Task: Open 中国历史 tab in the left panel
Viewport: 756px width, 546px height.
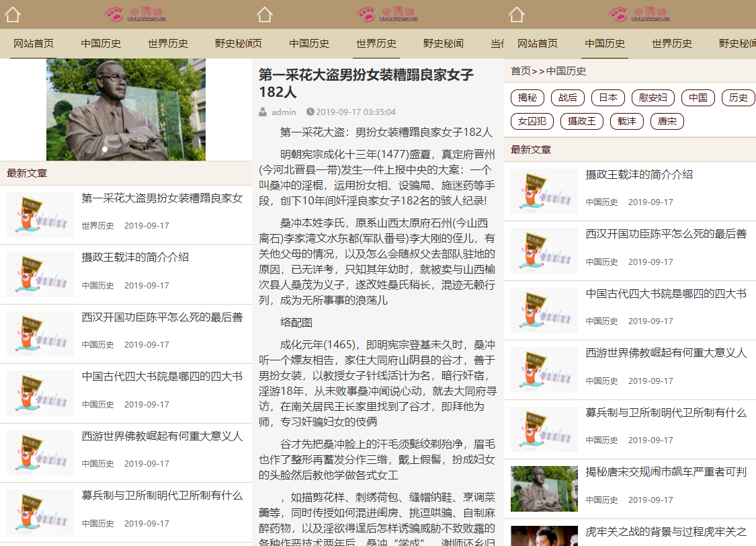Action: click(x=101, y=44)
